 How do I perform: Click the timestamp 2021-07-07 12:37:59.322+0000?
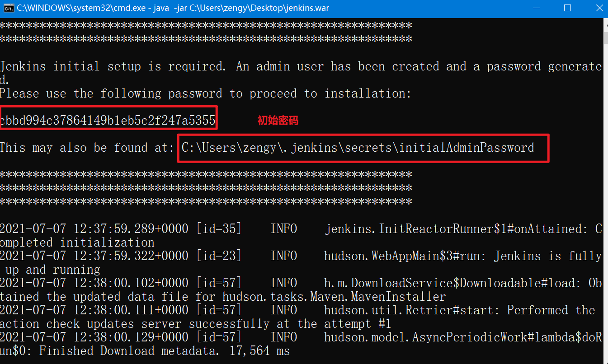(94, 256)
